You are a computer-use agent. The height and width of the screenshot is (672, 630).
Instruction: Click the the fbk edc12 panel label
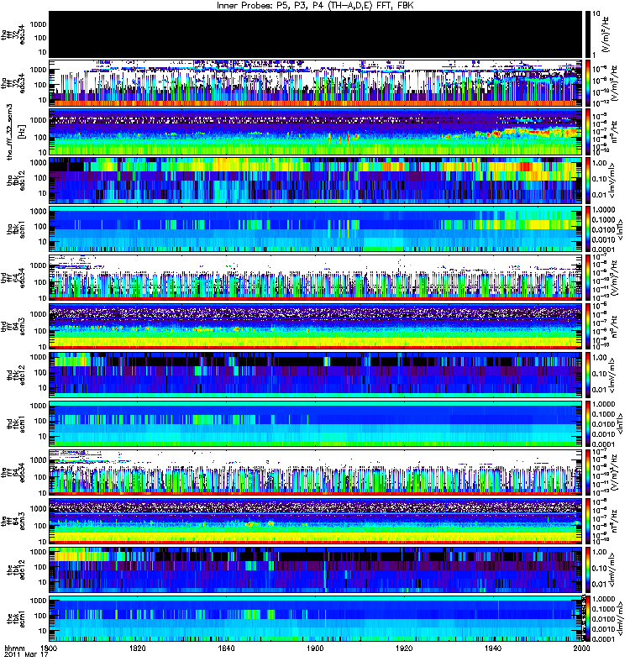point(16,570)
